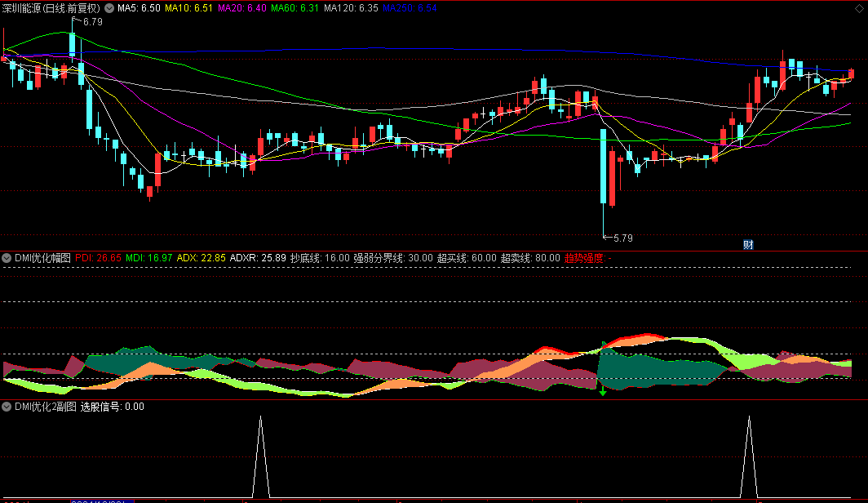Click the diamond icon in top-right corner
Image resolution: width=868 pixels, height=503 pixels.
[x=859, y=7]
